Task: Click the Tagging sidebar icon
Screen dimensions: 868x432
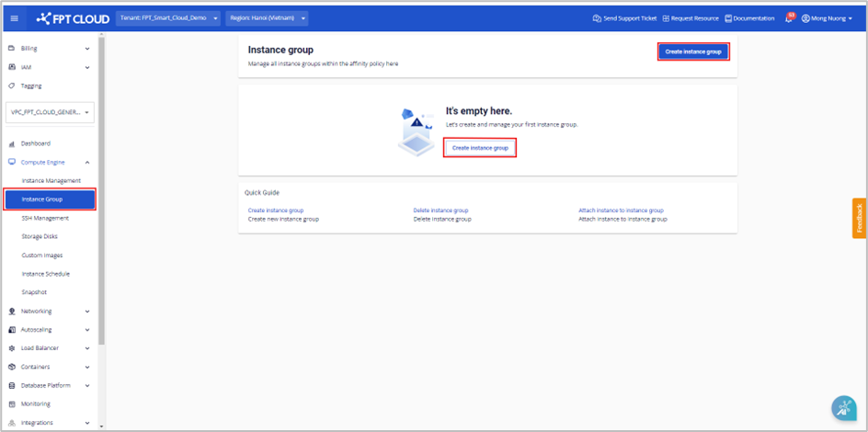Action: [11, 85]
